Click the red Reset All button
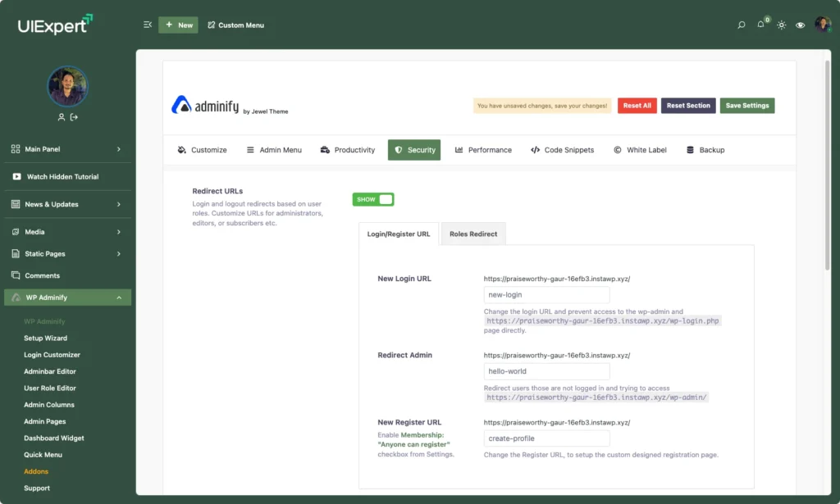The width and height of the screenshot is (840, 504). 637,106
